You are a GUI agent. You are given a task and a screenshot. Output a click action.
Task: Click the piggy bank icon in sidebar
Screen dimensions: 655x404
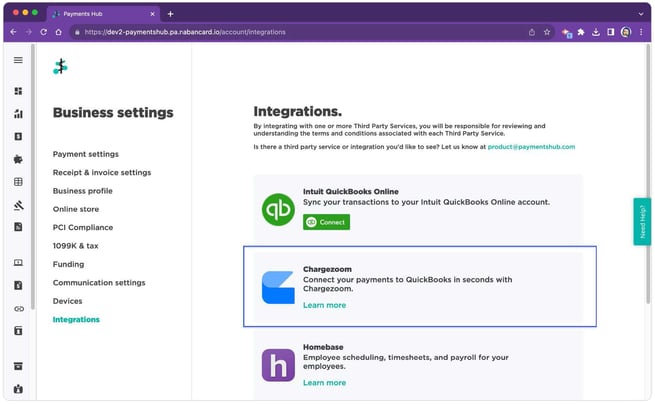coord(18,159)
